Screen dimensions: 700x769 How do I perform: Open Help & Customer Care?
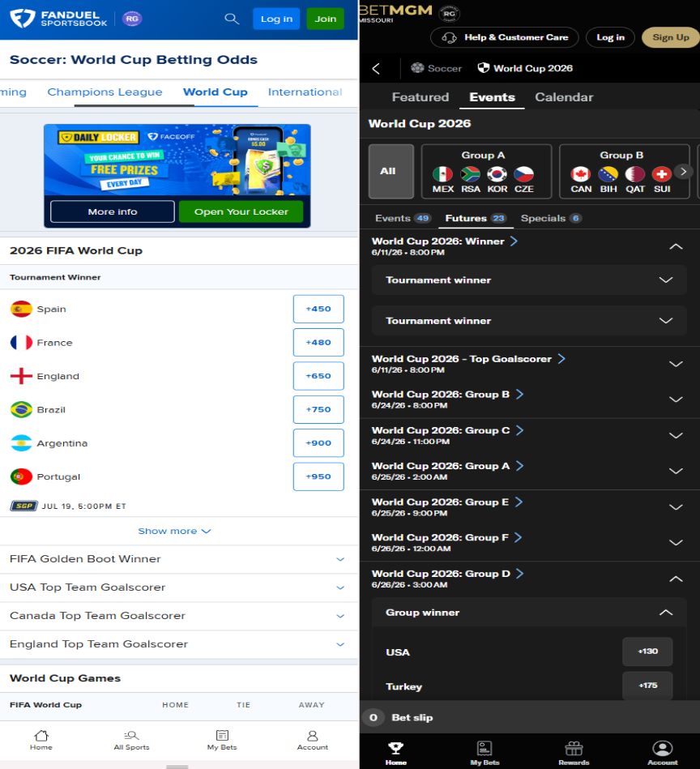(505, 37)
